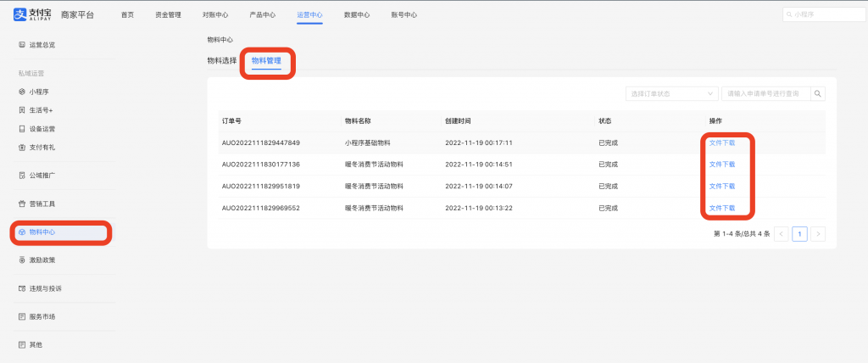
Task: Open 运营总览 in sidebar
Action: pyautogui.click(x=42, y=45)
